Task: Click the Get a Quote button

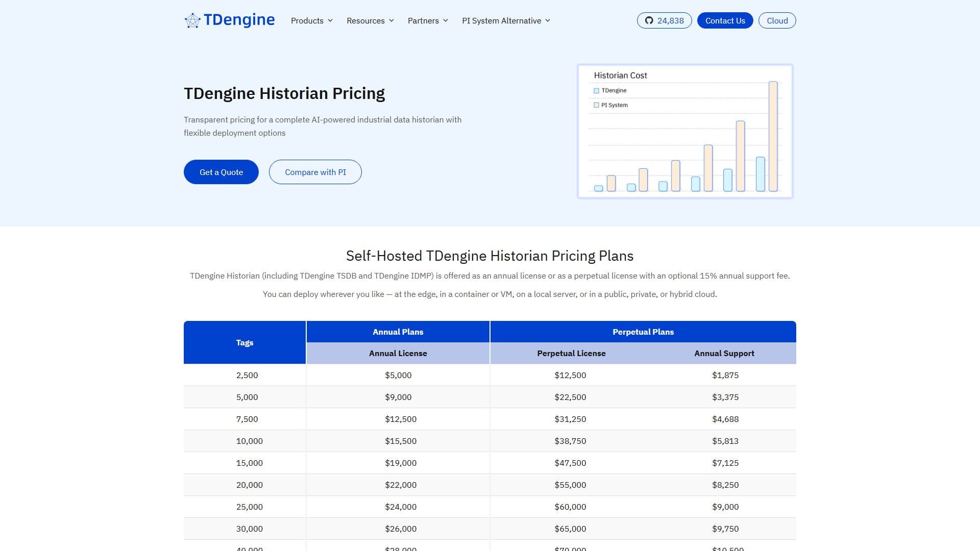Action: pyautogui.click(x=221, y=172)
